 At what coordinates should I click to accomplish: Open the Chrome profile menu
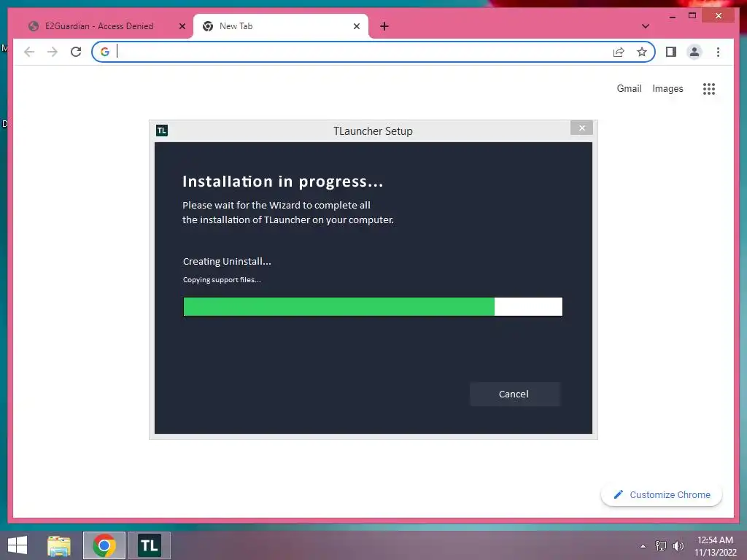[694, 52]
